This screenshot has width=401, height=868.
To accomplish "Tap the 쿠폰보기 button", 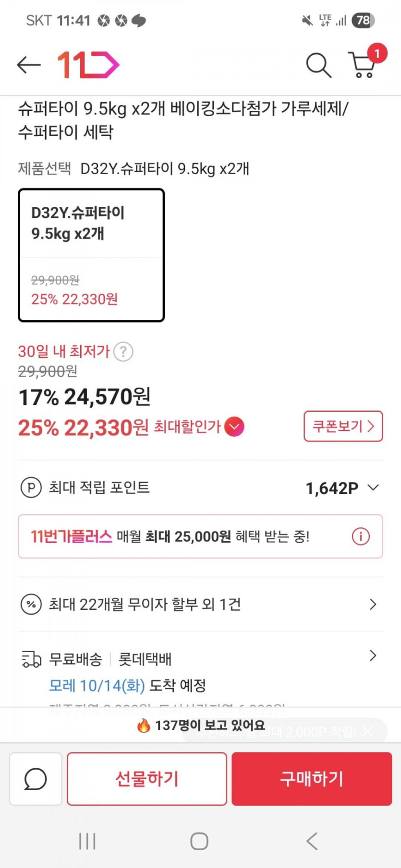I will [x=343, y=426].
